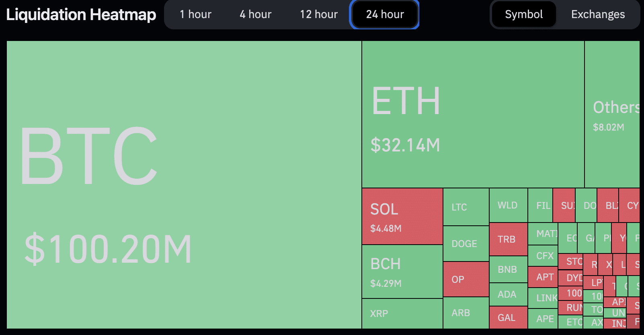Click the XRP heatmap tile

[402, 313]
